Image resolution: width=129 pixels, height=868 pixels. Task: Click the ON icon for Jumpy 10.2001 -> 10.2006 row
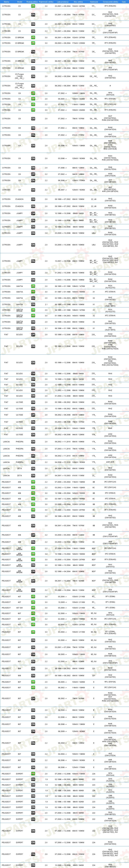click(x=33, y=261)
